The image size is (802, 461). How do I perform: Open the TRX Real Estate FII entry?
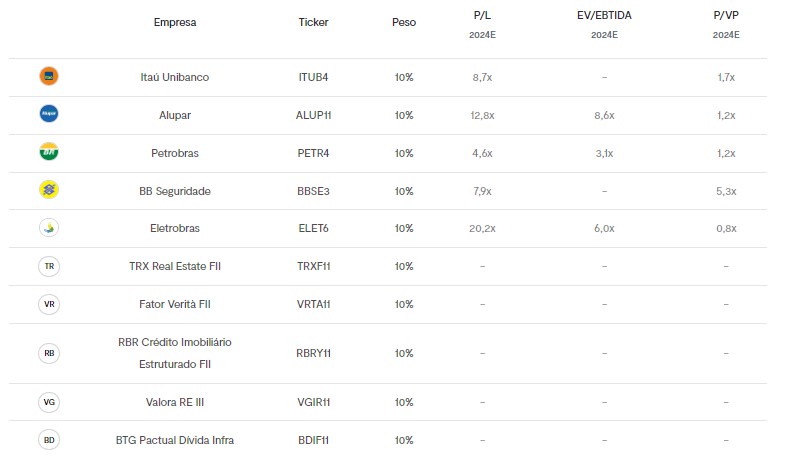(x=175, y=266)
